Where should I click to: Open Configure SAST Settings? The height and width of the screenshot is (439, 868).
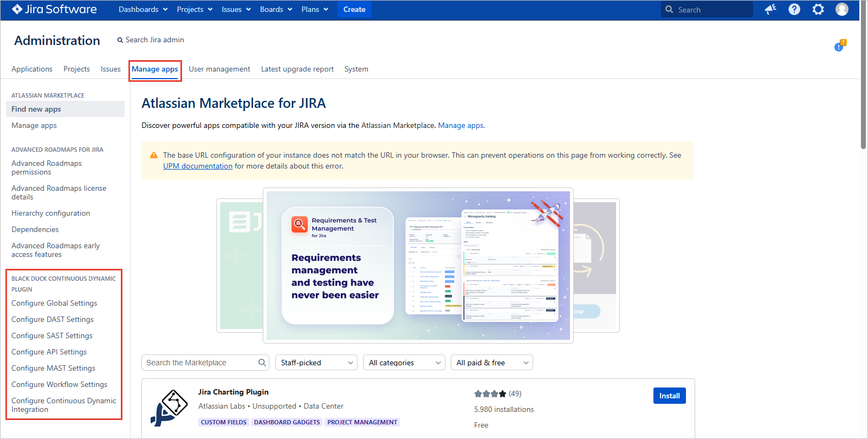(x=52, y=335)
